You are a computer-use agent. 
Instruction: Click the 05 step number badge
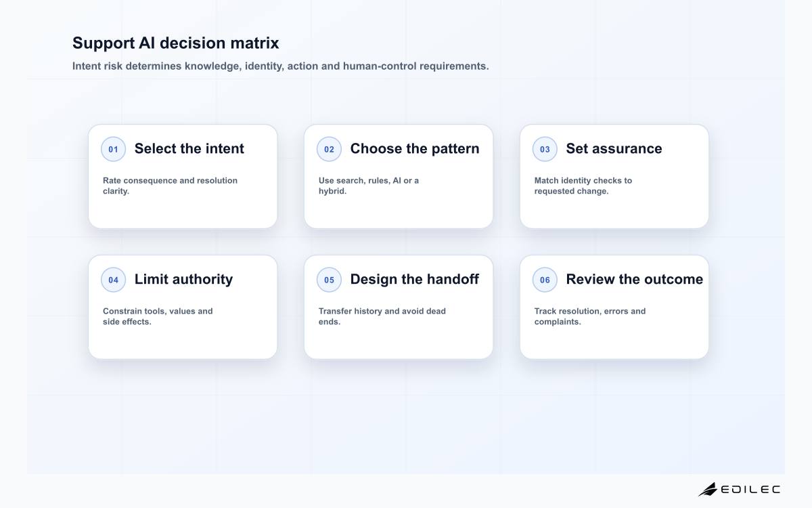point(329,280)
